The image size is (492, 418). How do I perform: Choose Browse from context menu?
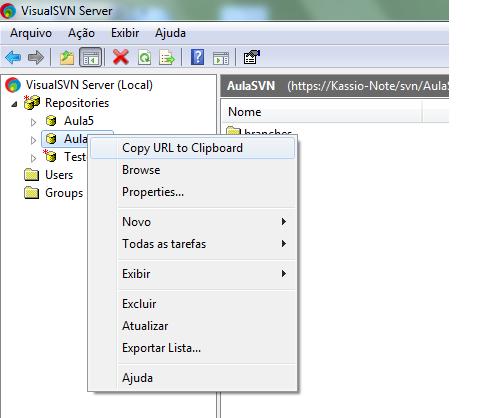192,170
